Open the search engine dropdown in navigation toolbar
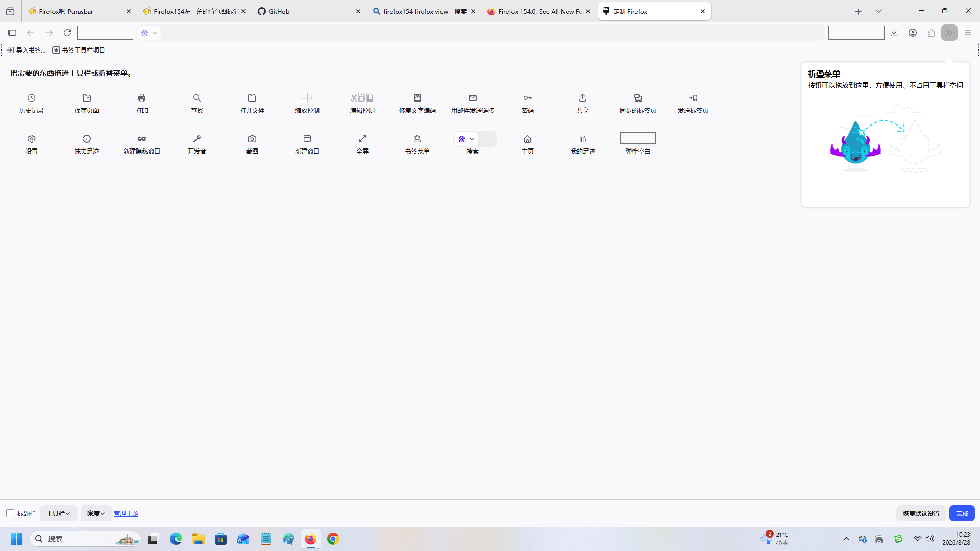 [x=149, y=33]
